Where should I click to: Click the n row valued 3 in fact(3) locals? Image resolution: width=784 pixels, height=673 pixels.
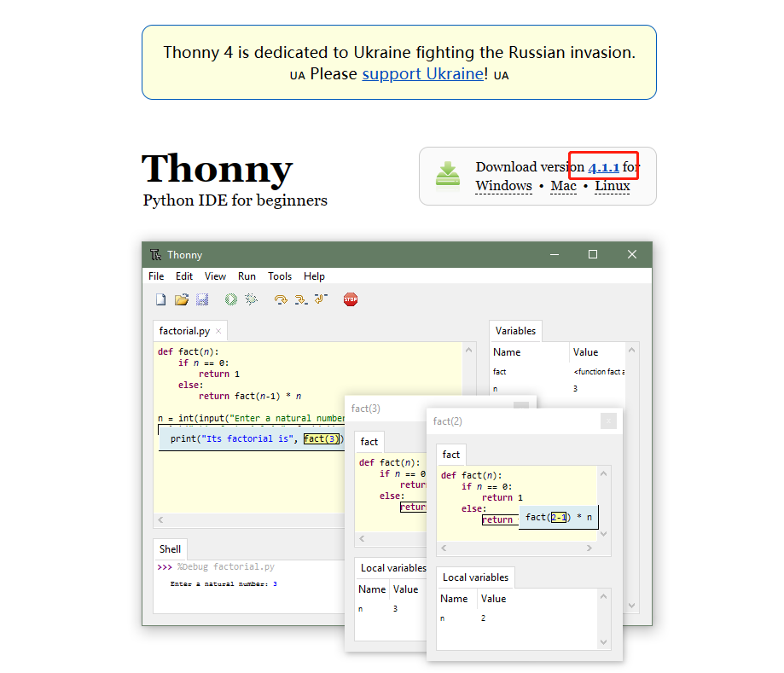tap(391, 609)
